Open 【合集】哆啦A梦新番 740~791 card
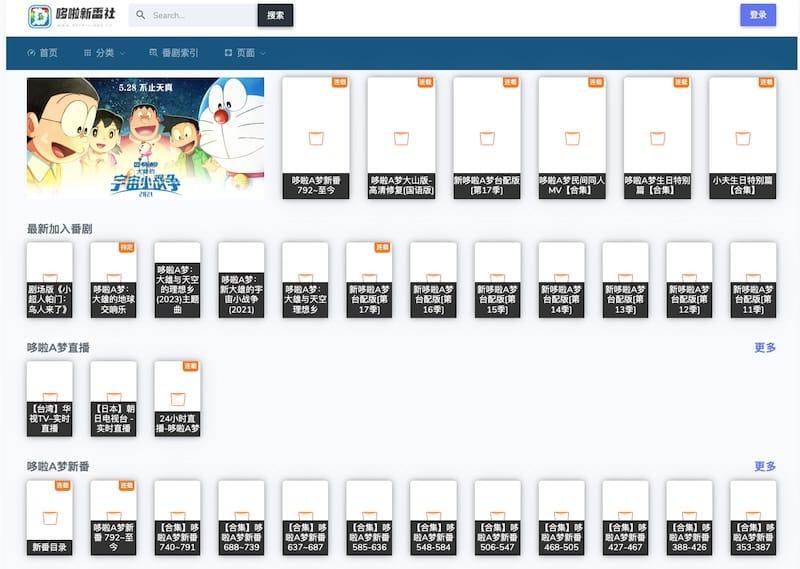The height and width of the screenshot is (569, 800). coord(178,518)
